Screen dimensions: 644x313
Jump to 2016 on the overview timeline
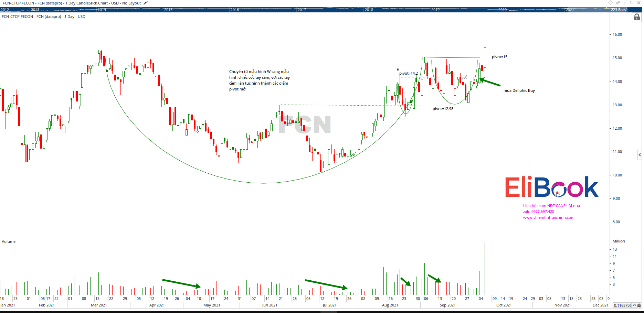pos(235,10)
